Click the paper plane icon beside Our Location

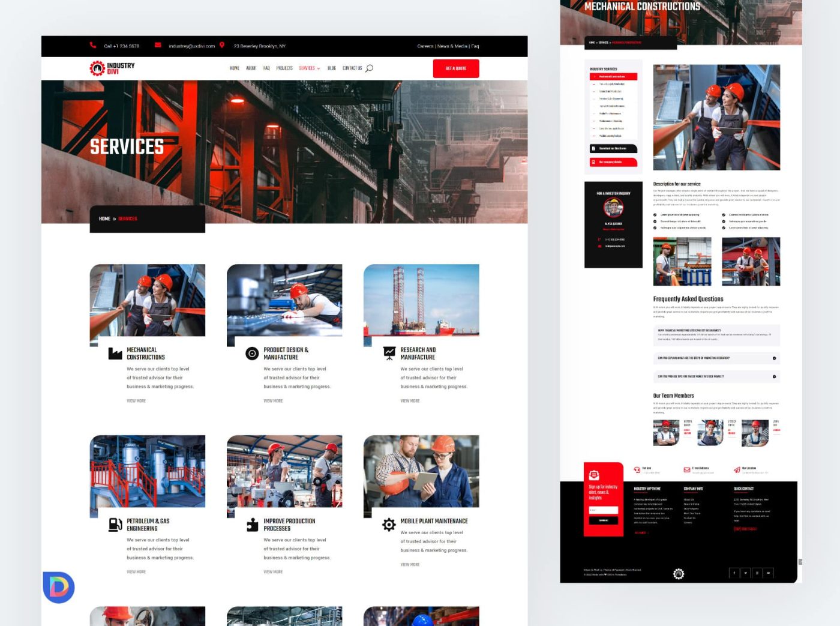[737, 470]
